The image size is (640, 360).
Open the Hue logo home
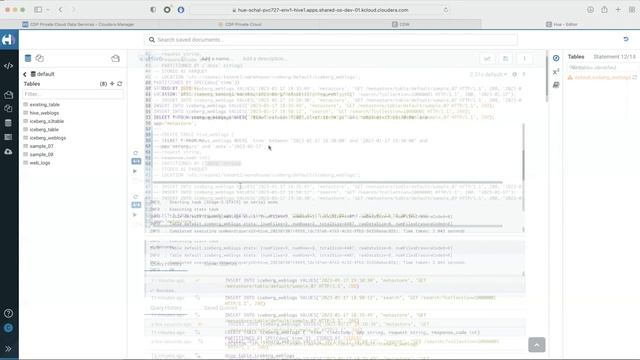click(8, 40)
